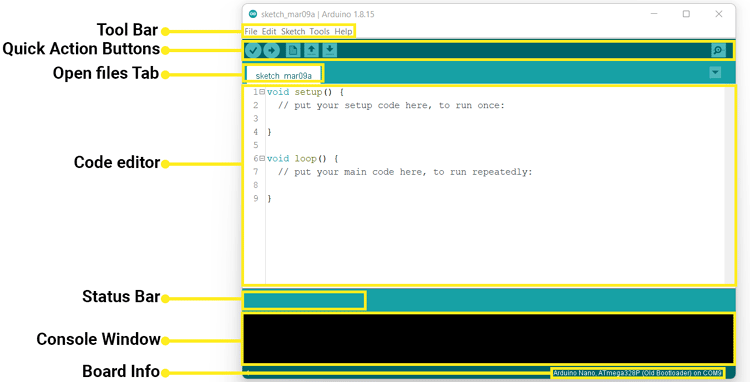Maximize the Arduino window
Screen dimensions: 750x382
click(x=686, y=14)
